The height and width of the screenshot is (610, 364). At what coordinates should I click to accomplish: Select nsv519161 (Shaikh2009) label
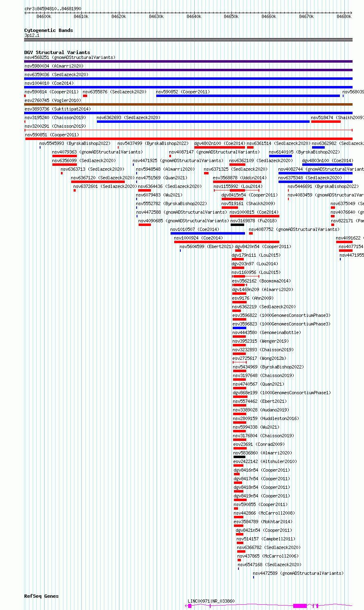click(249, 203)
